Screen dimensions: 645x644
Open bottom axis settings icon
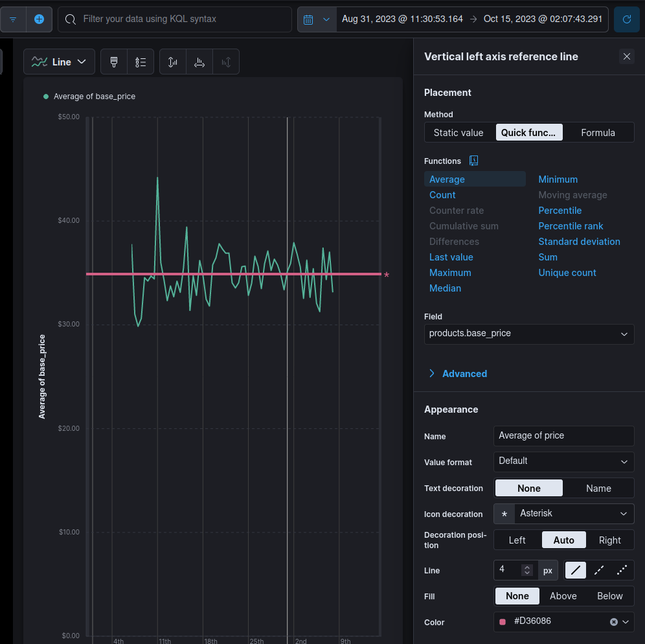(199, 62)
